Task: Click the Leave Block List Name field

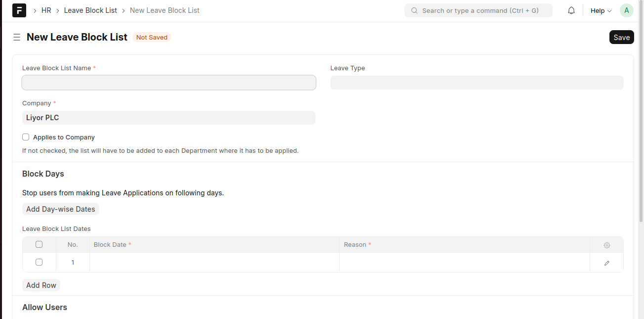Action: [168, 83]
